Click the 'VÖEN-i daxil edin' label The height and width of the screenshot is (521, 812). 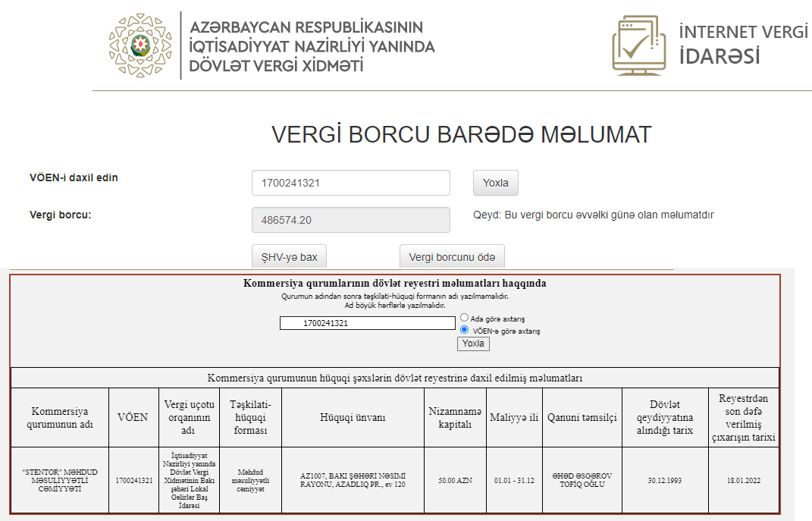pos(74,177)
